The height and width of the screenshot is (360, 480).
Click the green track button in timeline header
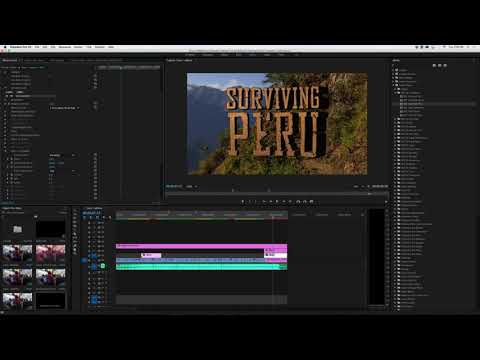103,266
